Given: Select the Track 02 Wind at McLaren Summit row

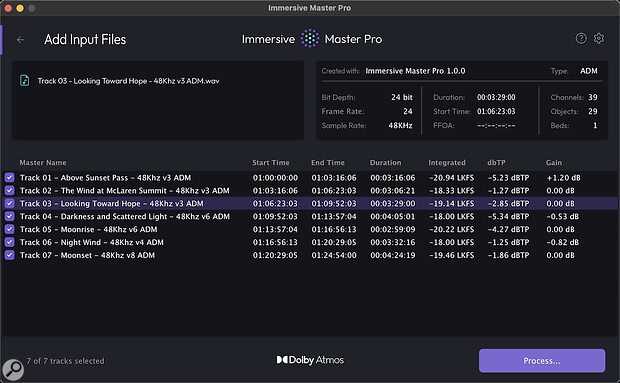Looking at the screenshot, I should coord(310,191).
